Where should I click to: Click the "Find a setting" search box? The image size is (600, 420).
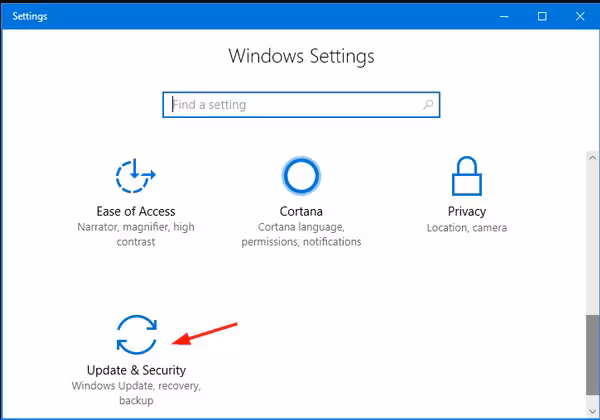[x=290, y=104]
